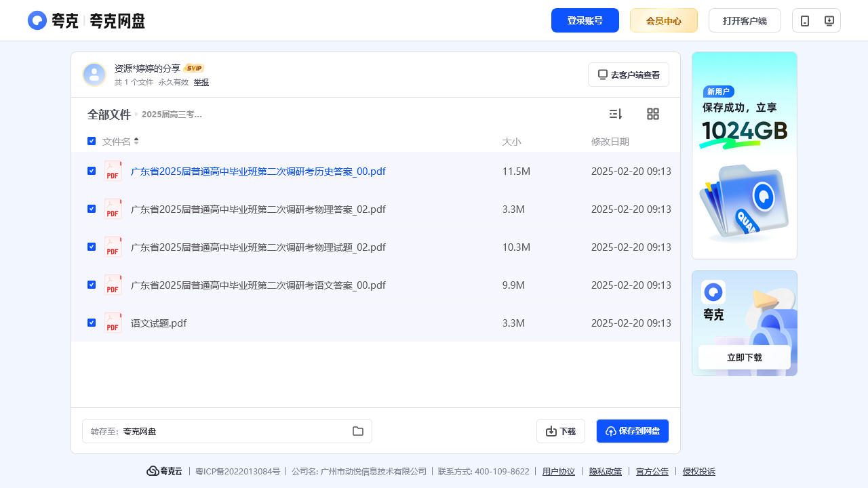868x488 pixels.
Task: Open 用户协议 footer link
Action: pyautogui.click(x=559, y=472)
